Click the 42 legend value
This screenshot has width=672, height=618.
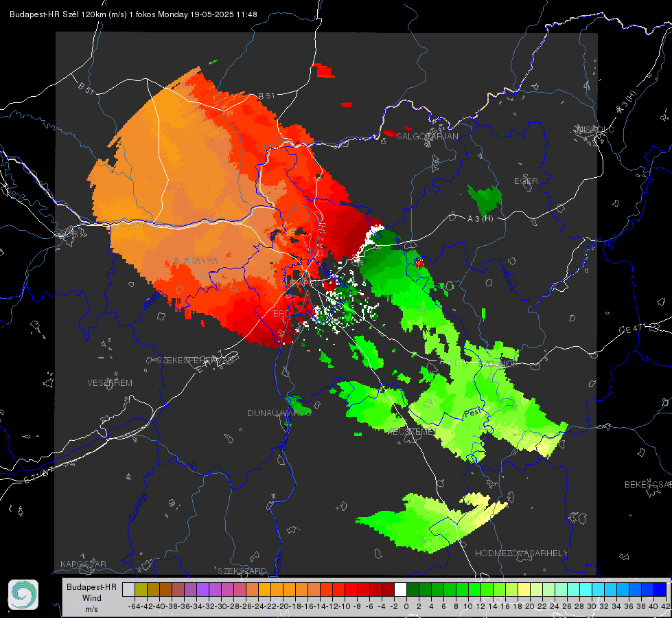666,606
